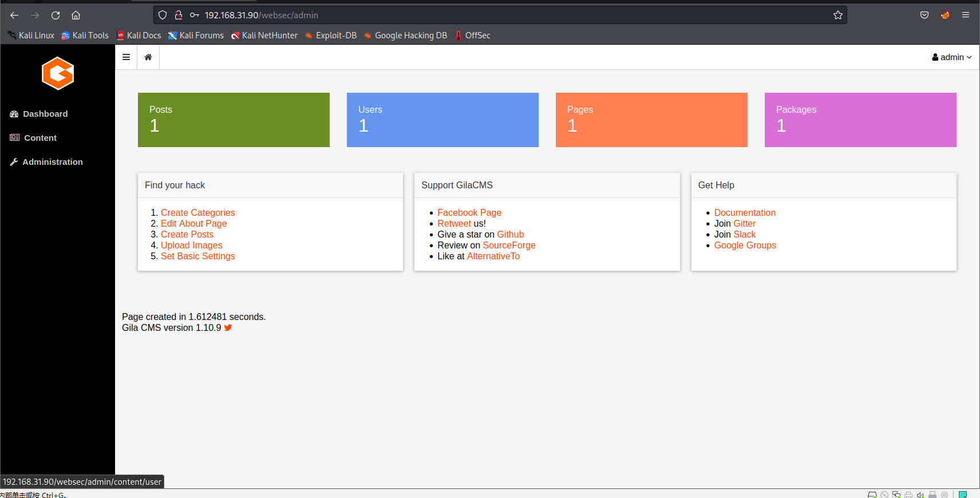Bookmark this page with the star icon
Image resolution: width=980 pixels, height=498 pixels.
(838, 15)
